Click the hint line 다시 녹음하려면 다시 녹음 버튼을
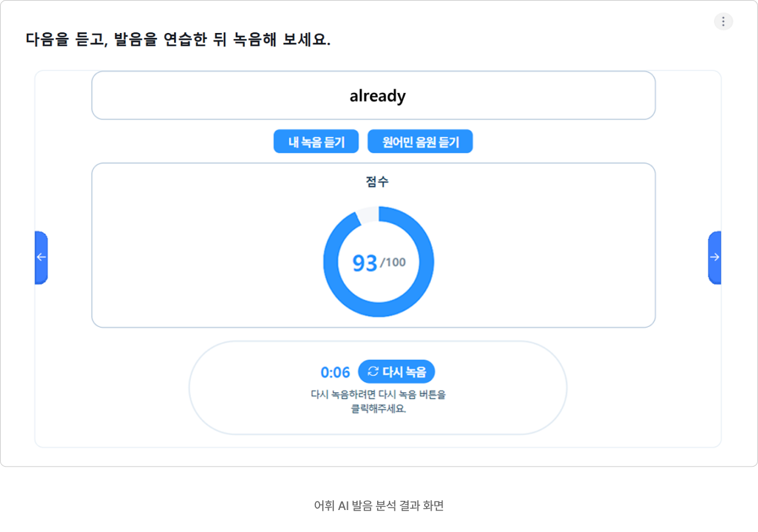Screen dimensions: 758x532 click(x=378, y=395)
